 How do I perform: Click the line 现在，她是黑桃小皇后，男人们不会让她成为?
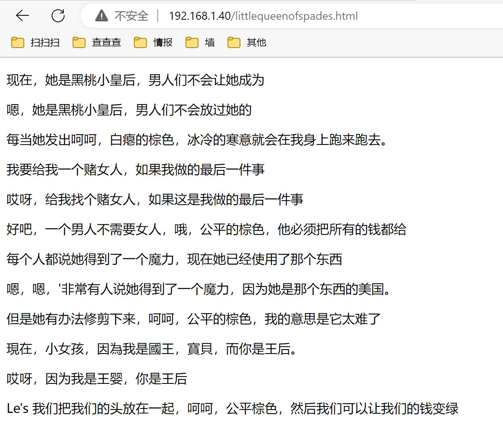pyautogui.click(x=136, y=80)
